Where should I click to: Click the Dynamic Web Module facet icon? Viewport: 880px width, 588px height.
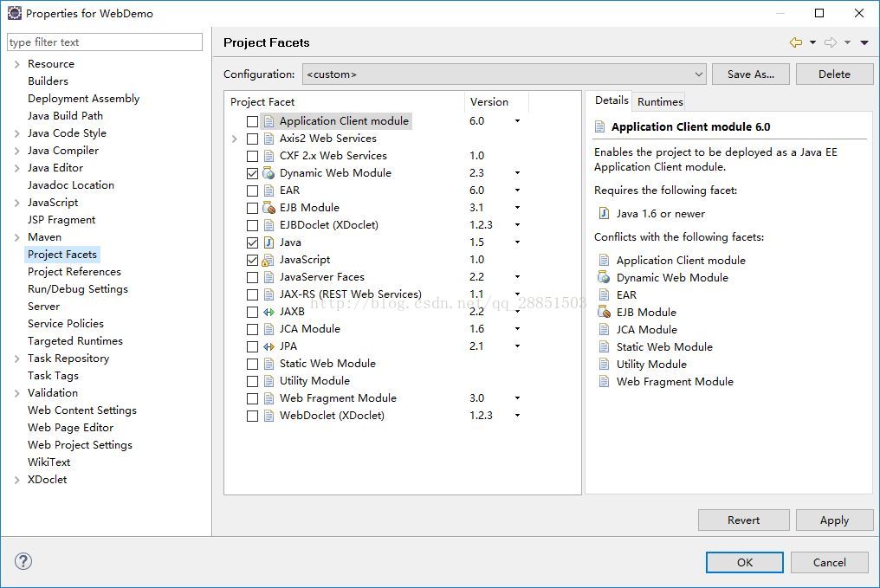click(269, 173)
